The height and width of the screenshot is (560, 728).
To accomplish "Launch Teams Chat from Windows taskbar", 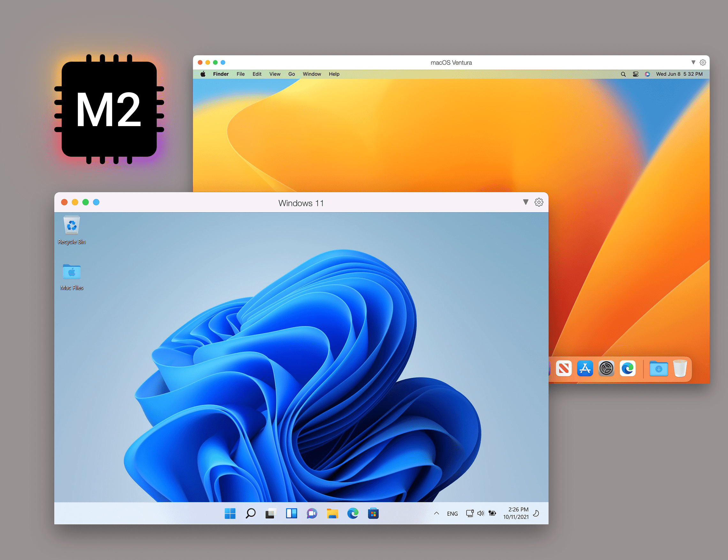I will (x=312, y=513).
